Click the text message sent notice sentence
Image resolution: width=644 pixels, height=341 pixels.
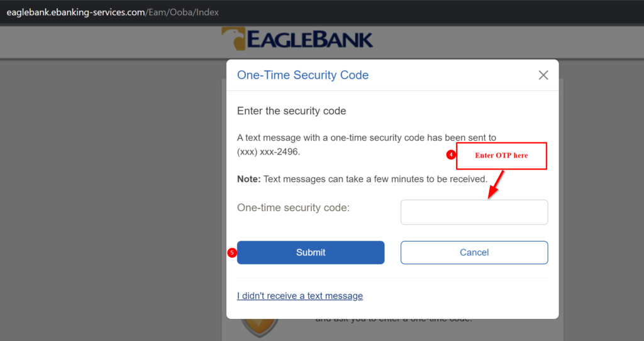367,144
